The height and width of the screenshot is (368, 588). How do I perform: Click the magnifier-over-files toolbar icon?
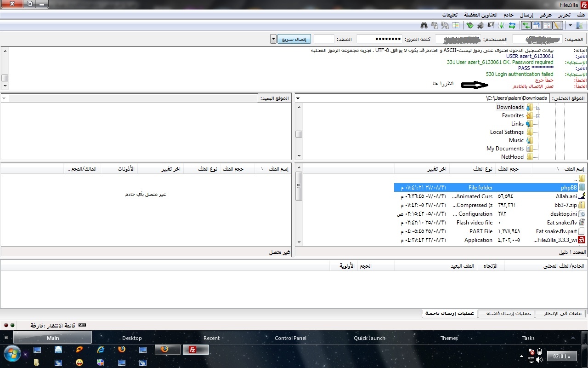coord(445,26)
